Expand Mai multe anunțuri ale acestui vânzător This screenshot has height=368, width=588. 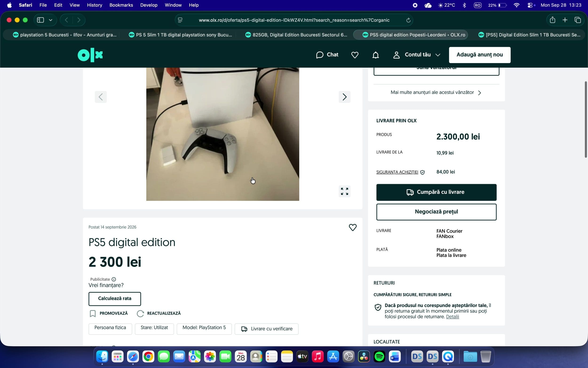coord(436,93)
